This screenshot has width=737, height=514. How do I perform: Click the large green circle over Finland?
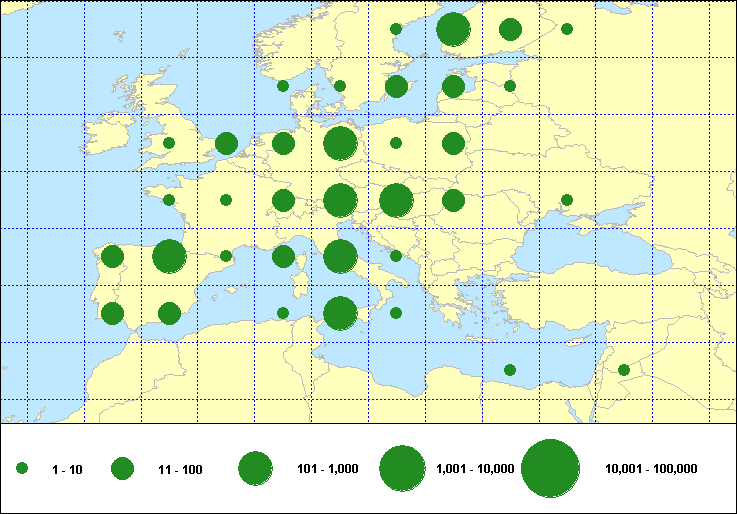point(453,29)
